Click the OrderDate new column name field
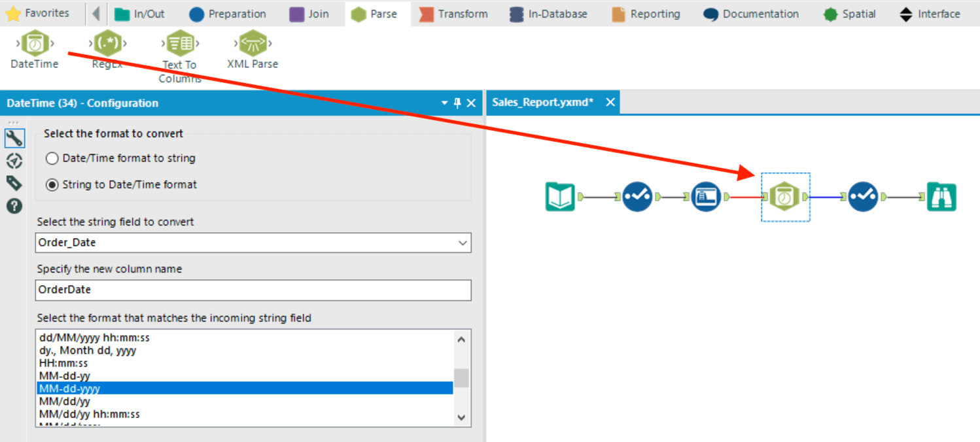Screen dimensions: 980x442 253,290
